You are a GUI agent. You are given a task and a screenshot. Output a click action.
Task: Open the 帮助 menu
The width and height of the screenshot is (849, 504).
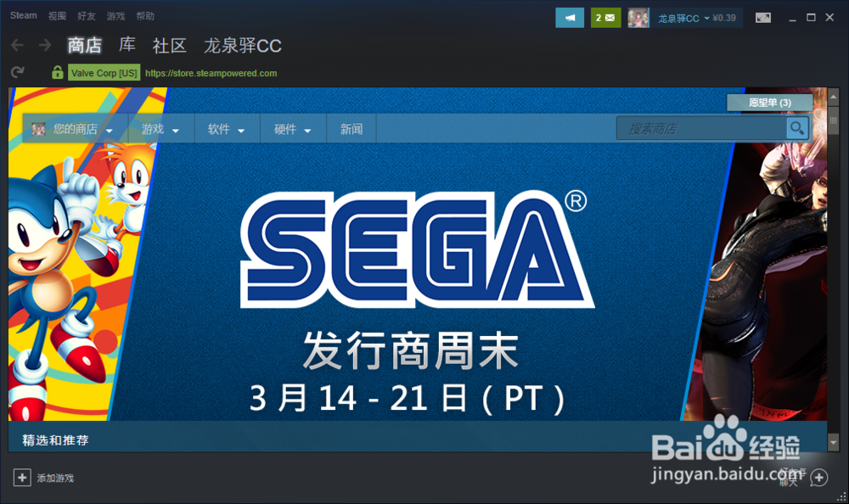pyautogui.click(x=145, y=16)
